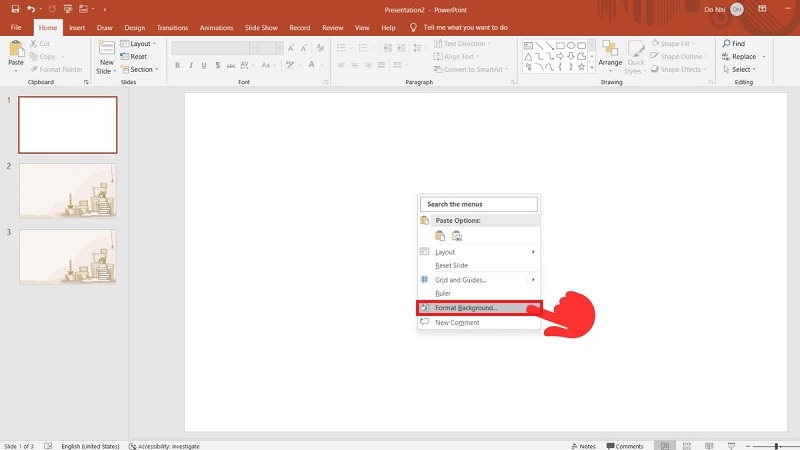Switch to Slide Sorter view
The height and width of the screenshot is (450, 800).
point(687,446)
